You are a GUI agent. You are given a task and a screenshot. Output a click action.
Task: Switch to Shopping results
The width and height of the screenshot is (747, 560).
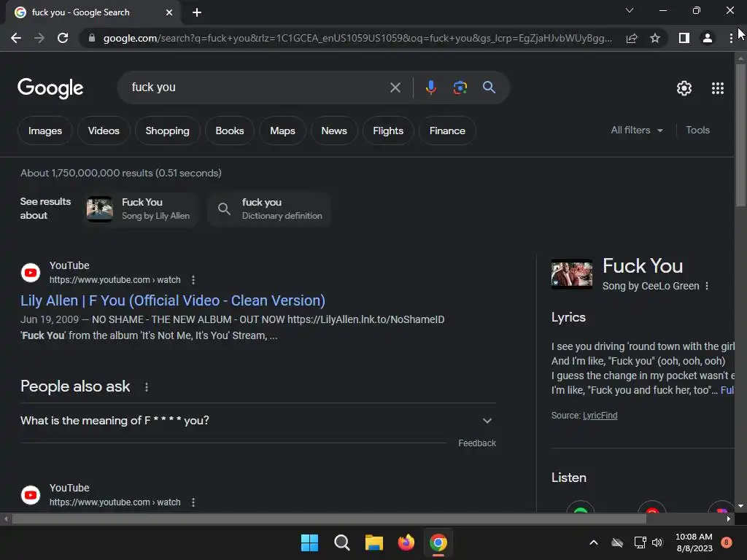click(x=167, y=131)
